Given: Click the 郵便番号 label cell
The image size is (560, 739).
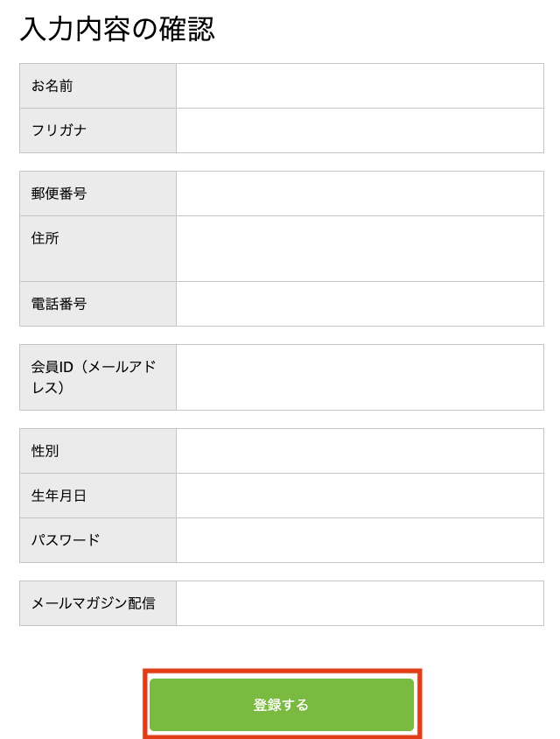Looking at the screenshot, I should [x=97, y=194].
